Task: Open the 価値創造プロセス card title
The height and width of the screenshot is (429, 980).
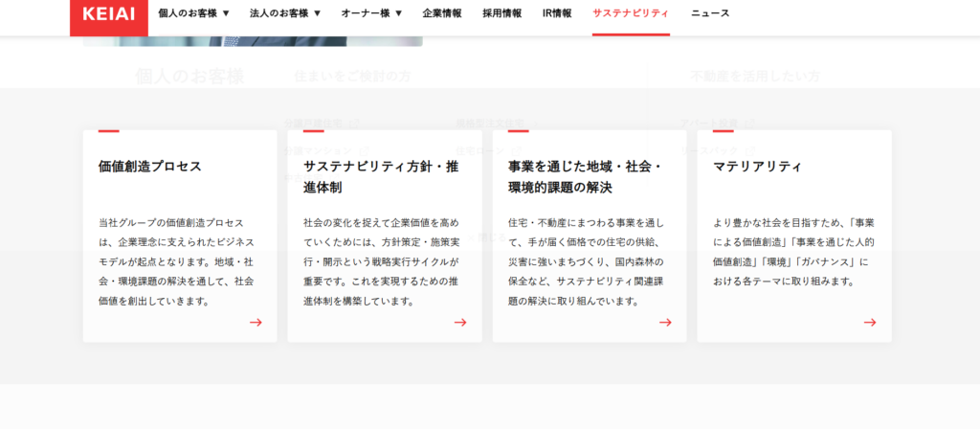Action: click(x=150, y=167)
